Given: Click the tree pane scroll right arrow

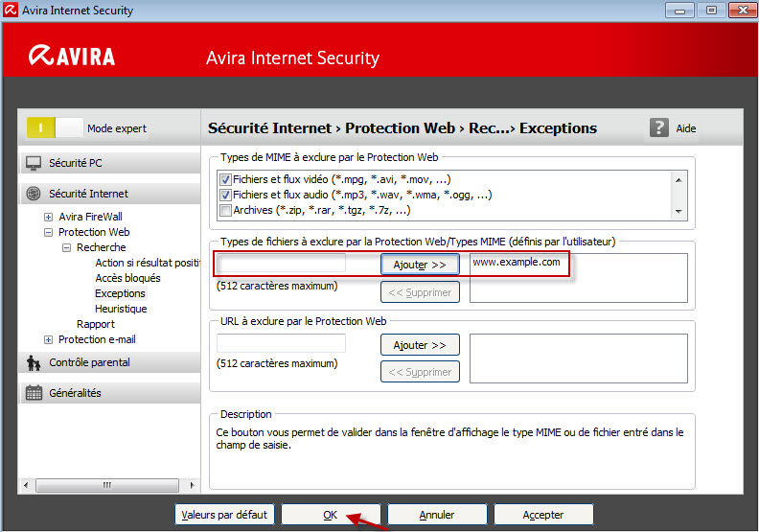Looking at the screenshot, I should click(193, 485).
